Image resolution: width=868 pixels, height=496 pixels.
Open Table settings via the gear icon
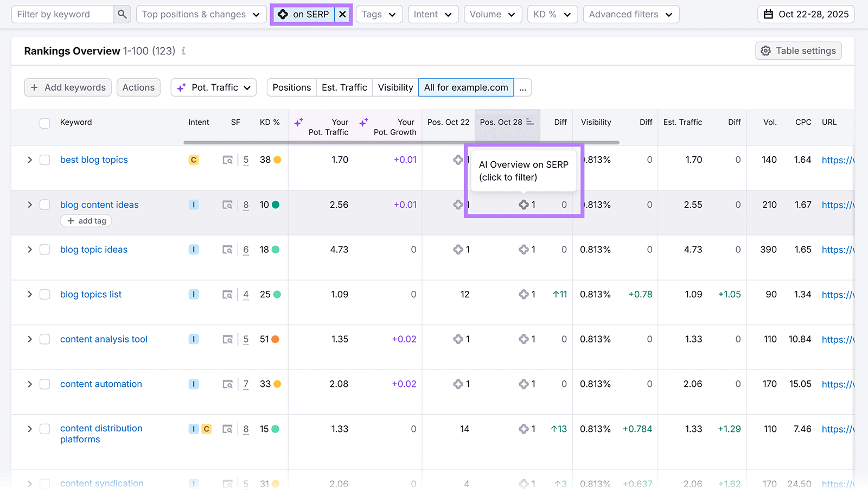(x=766, y=50)
